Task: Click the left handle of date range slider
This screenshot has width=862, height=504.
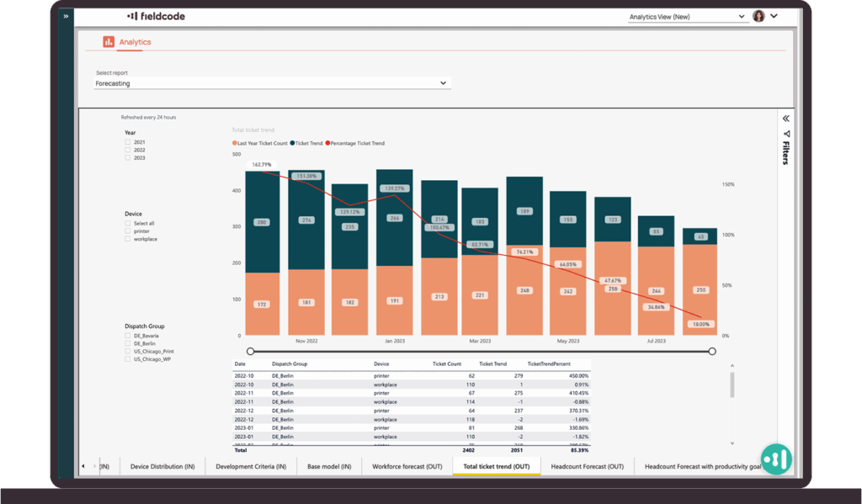Action: click(x=250, y=351)
